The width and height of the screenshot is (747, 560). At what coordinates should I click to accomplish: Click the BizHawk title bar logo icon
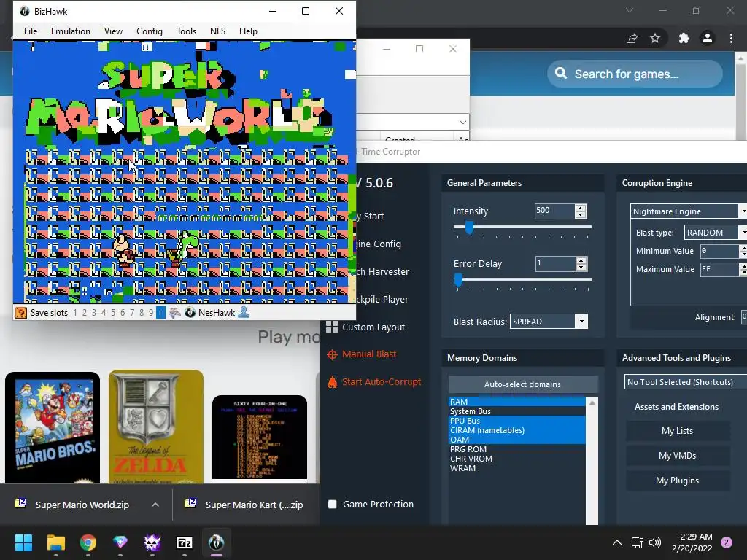(24, 11)
